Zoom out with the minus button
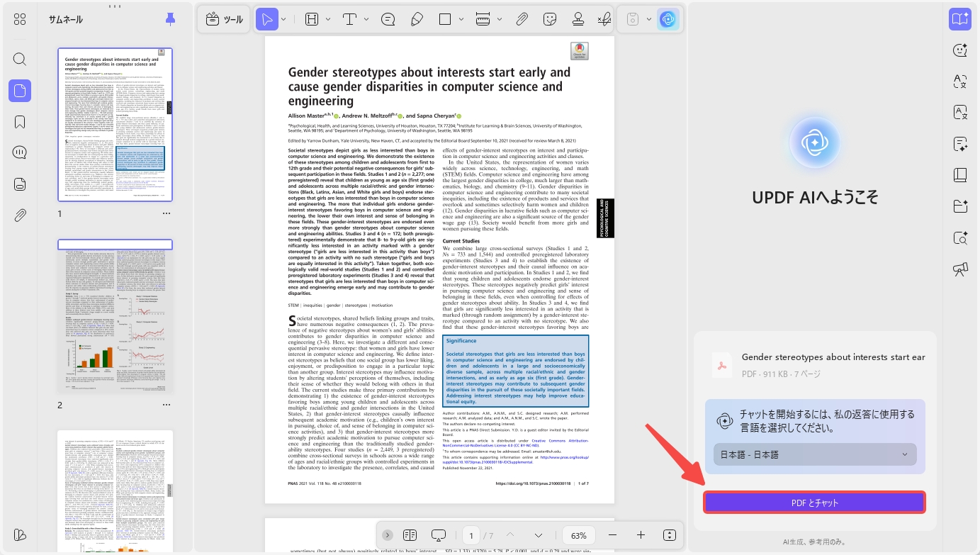Viewport: 980px width, 555px height. coord(613,535)
